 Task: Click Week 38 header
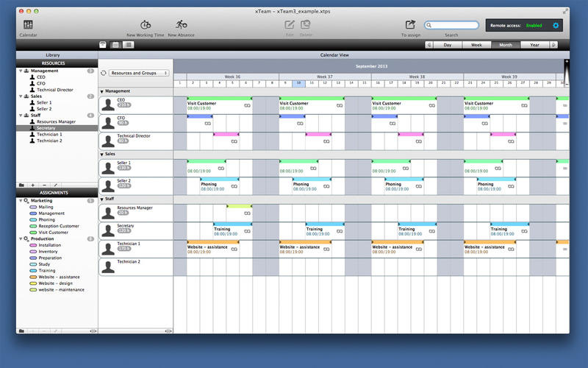pyautogui.click(x=417, y=77)
